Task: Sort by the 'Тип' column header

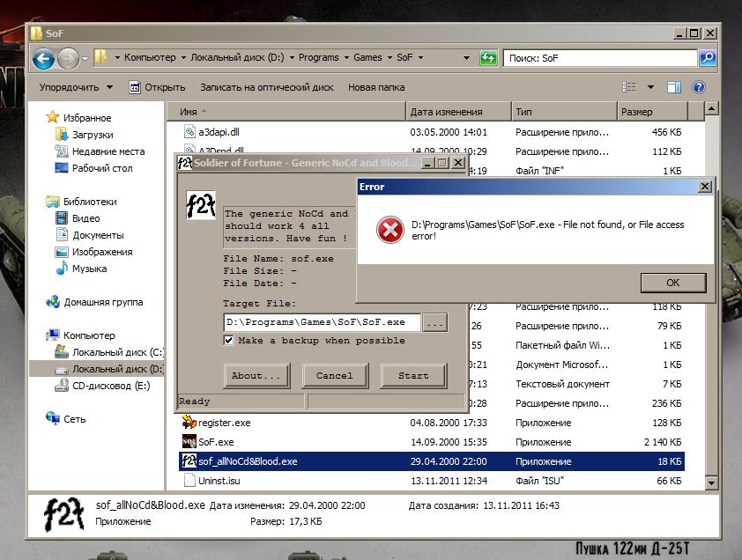Action: 565,112
